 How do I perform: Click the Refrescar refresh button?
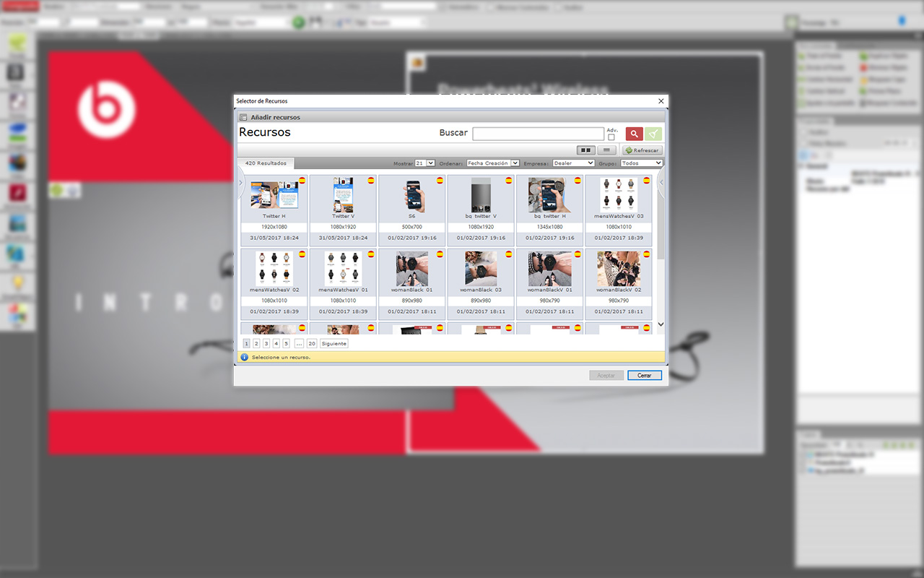tap(642, 150)
